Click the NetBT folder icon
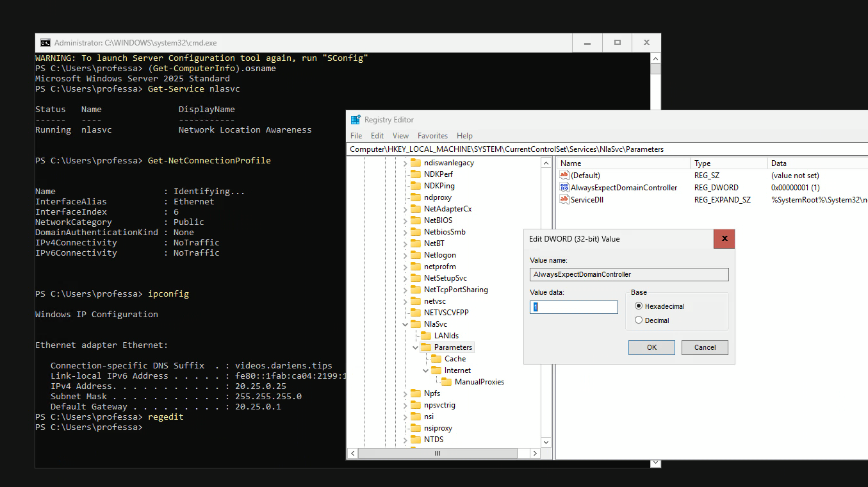This screenshot has height=487, width=868. [x=416, y=244]
